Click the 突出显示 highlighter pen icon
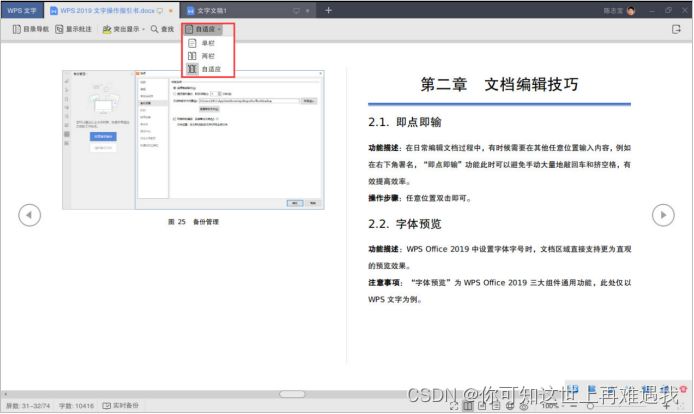The height and width of the screenshot is (414, 694). 107,29
